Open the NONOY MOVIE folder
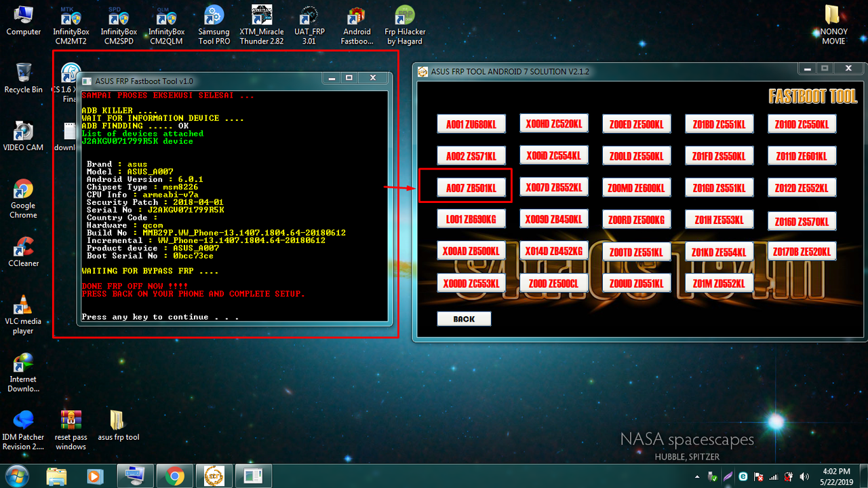Screen dimensions: 868x488 point(833,25)
